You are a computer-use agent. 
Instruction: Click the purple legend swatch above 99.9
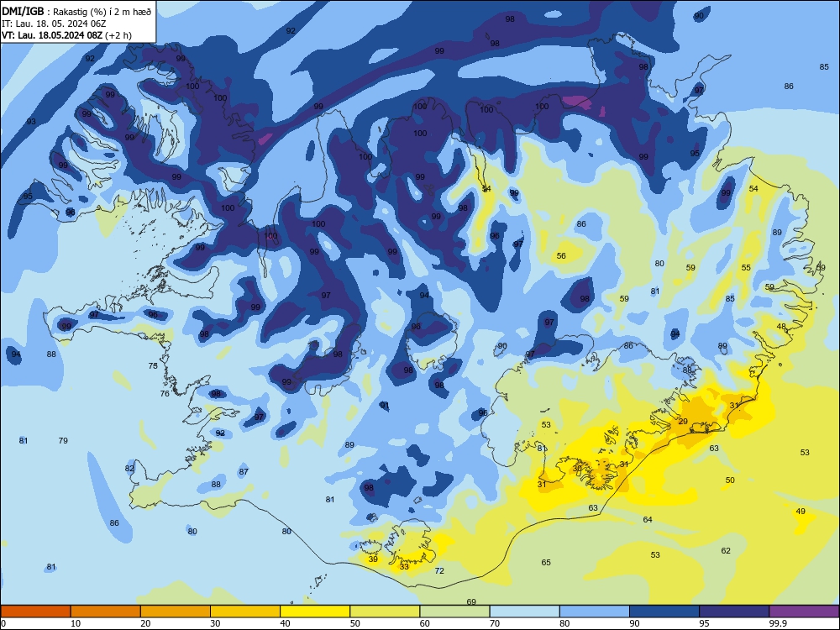click(804, 612)
